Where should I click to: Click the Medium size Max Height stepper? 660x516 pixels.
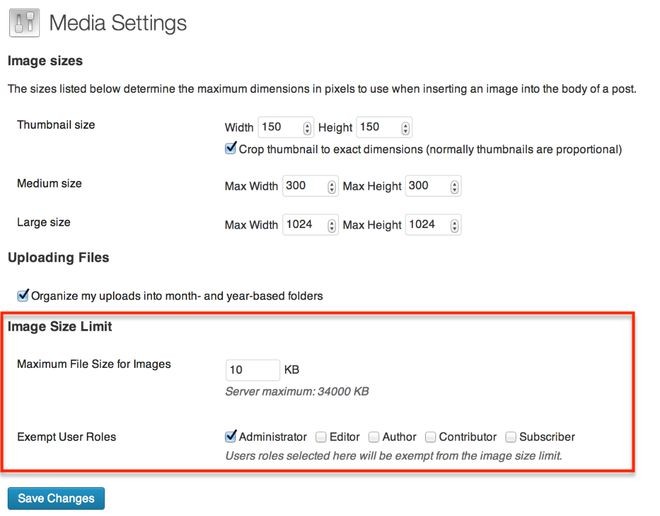click(454, 186)
